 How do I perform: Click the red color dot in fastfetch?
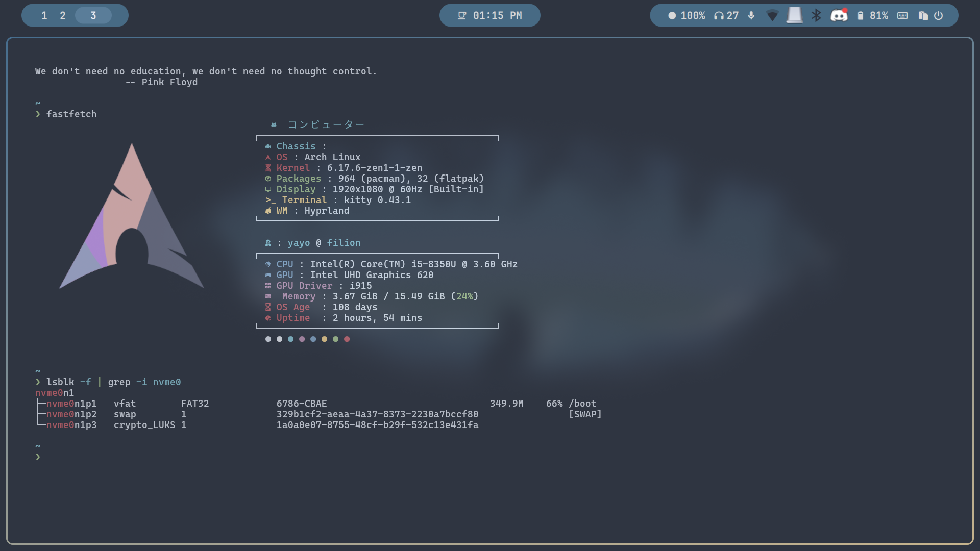[347, 339]
